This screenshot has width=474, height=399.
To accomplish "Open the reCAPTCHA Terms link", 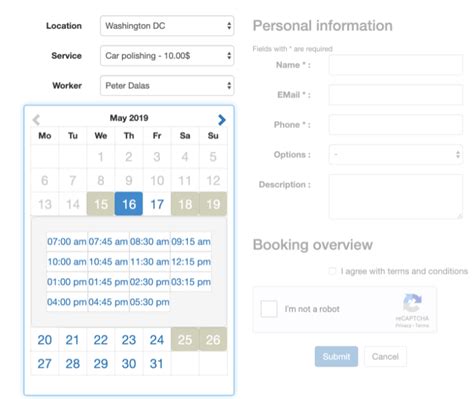I will 422,325.
